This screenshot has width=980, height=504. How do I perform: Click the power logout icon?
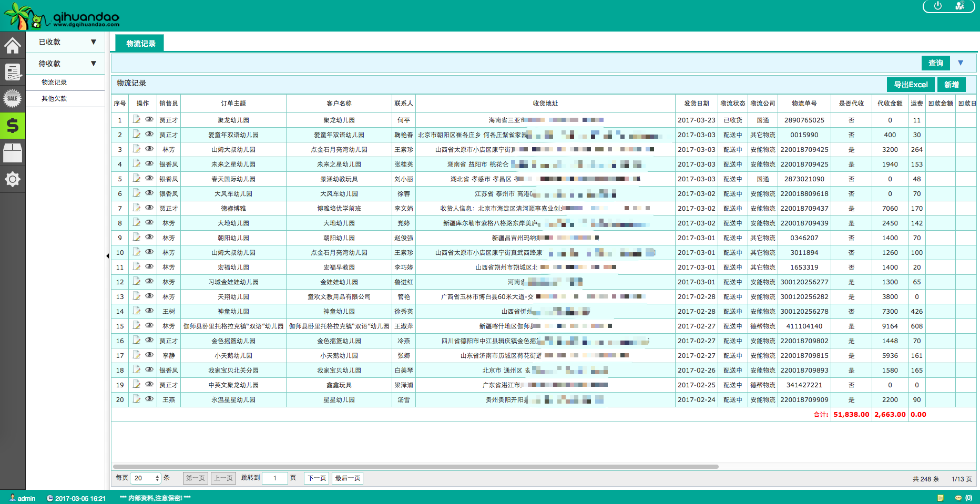coord(937,6)
